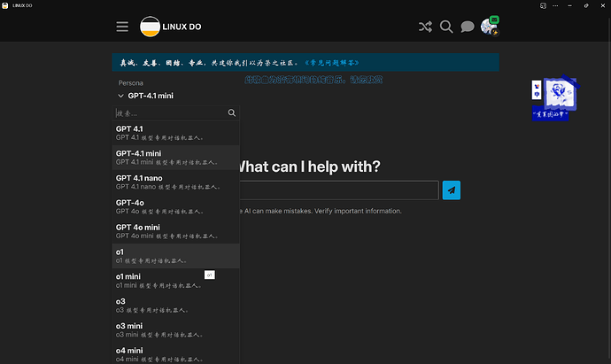Pick the o4 mini persona
The image size is (611, 364).
[175, 354]
